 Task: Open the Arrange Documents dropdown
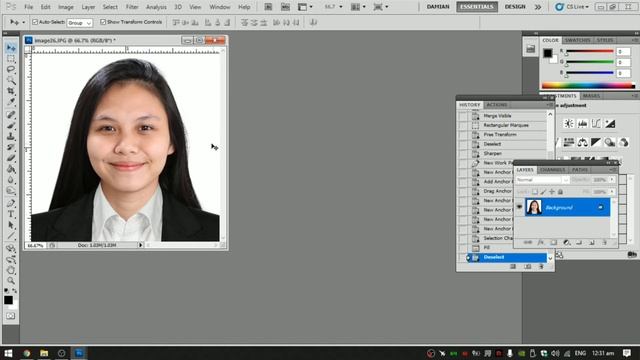pyautogui.click(x=359, y=7)
